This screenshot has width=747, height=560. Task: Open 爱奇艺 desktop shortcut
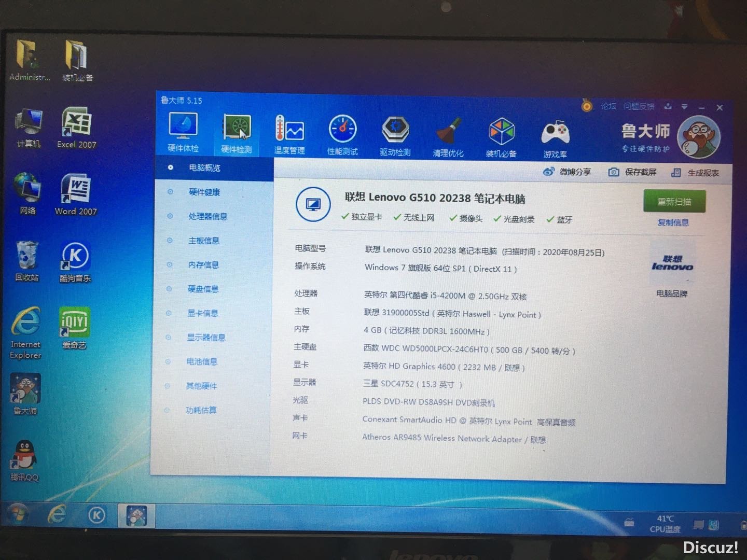coord(75,328)
